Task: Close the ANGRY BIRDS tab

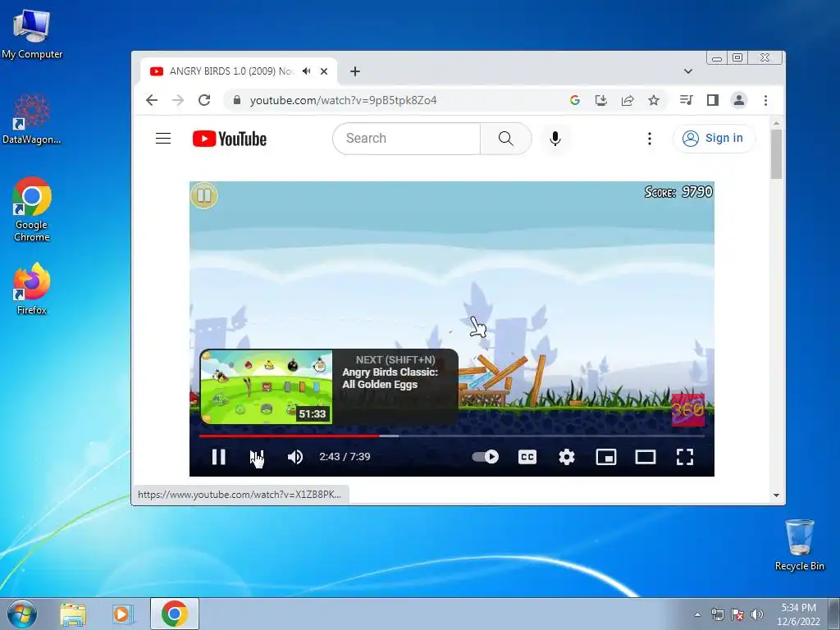Action: click(323, 71)
